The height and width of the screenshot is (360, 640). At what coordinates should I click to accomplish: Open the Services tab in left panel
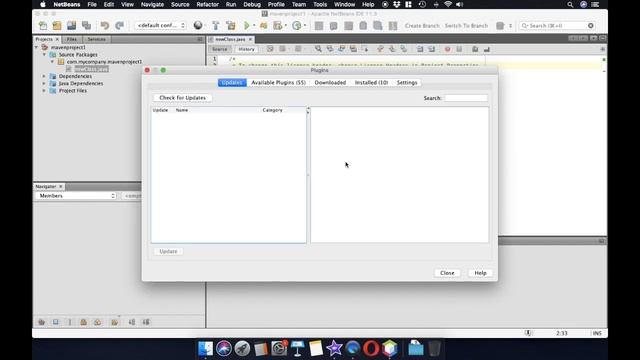[x=97, y=39]
